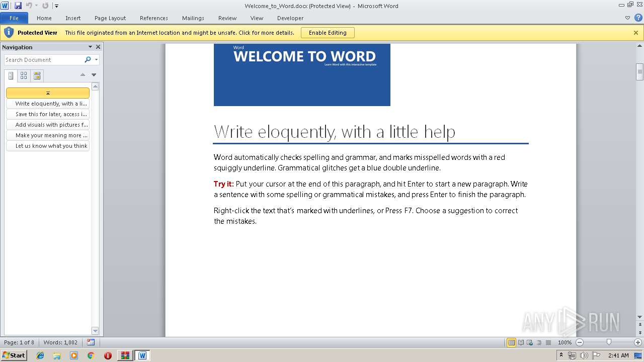The image size is (644, 362).
Task: Select 'Let us know what you think' heading
Action: 48,146
